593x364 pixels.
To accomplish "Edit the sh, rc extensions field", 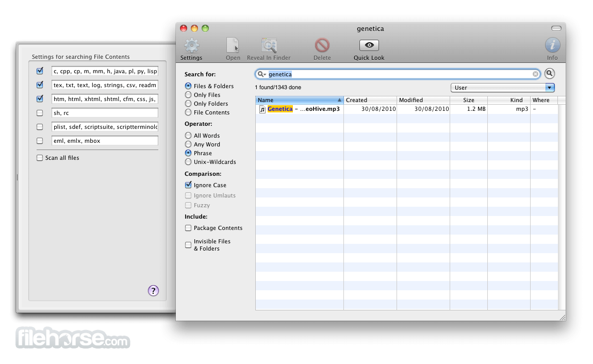I will 105,112.
